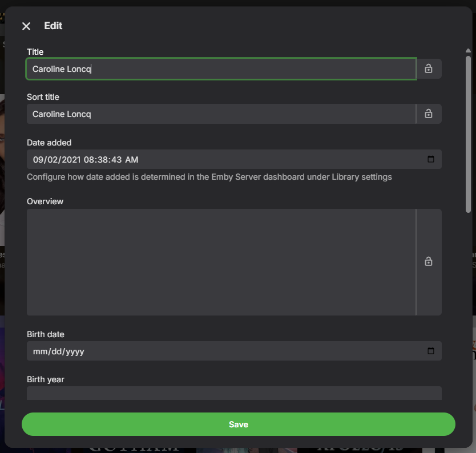Select the month 09 segment in Date added

coord(38,160)
